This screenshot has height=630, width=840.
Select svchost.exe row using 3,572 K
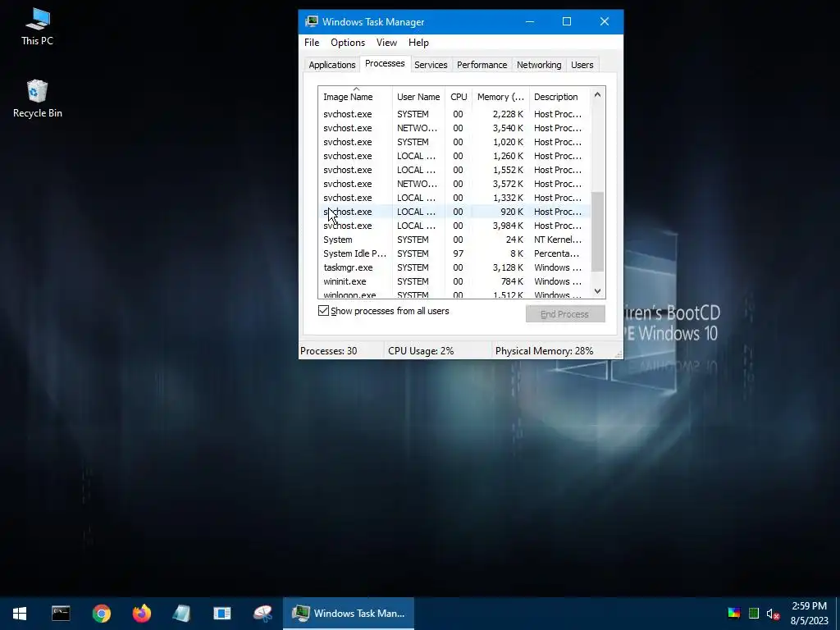click(454, 184)
